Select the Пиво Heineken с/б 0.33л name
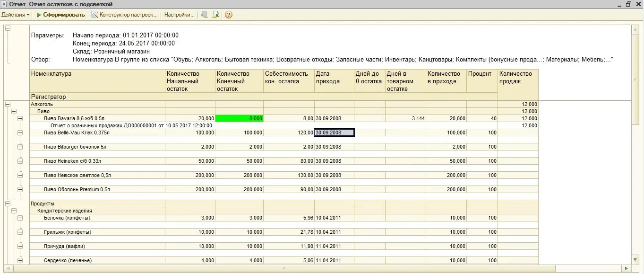This screenshot has width=644, height=274. coord(97,161)
